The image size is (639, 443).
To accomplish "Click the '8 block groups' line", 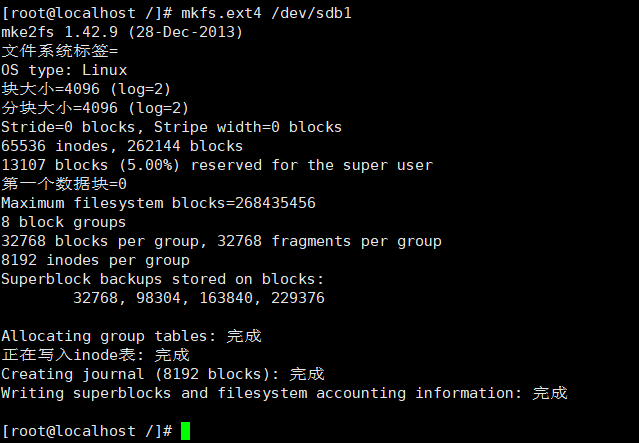I will click(x=64, y=222).
